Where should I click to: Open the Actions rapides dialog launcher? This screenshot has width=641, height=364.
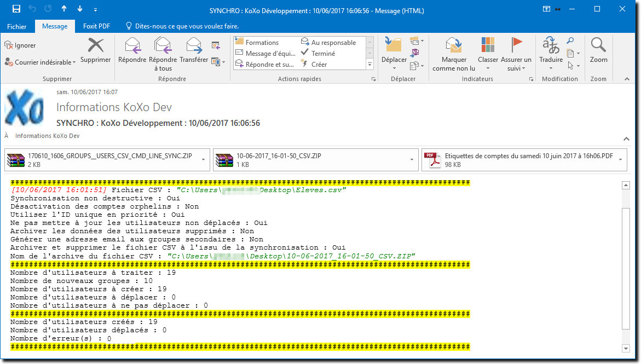373,79
